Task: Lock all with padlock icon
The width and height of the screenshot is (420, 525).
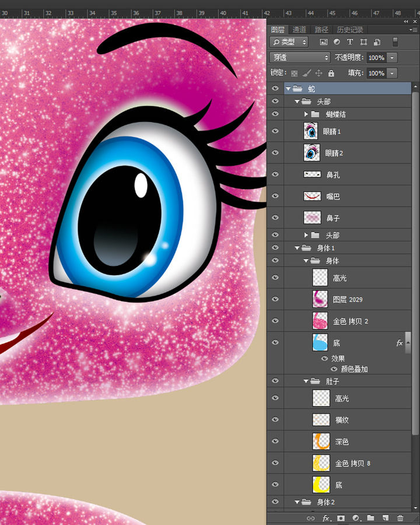Action: pyautogui.click(x=331, y=73)
